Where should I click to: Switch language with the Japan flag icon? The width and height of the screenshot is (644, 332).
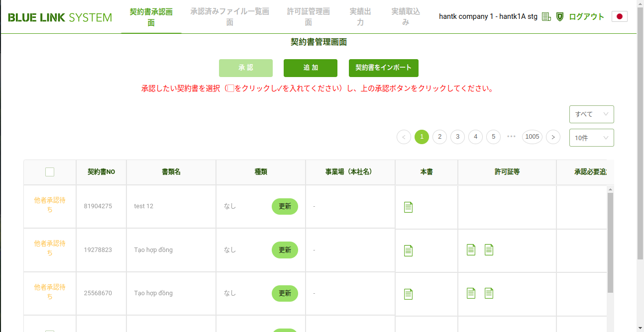tap(620, 16)
